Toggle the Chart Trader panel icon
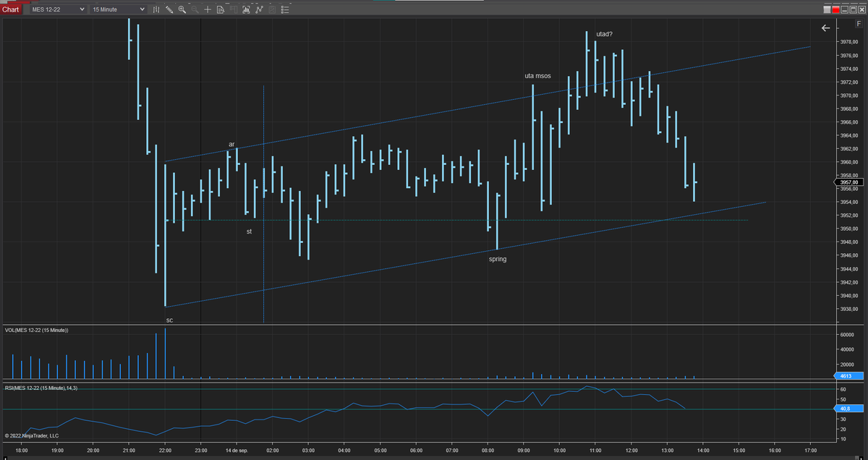The image size is (868, 460). (233, 9)
